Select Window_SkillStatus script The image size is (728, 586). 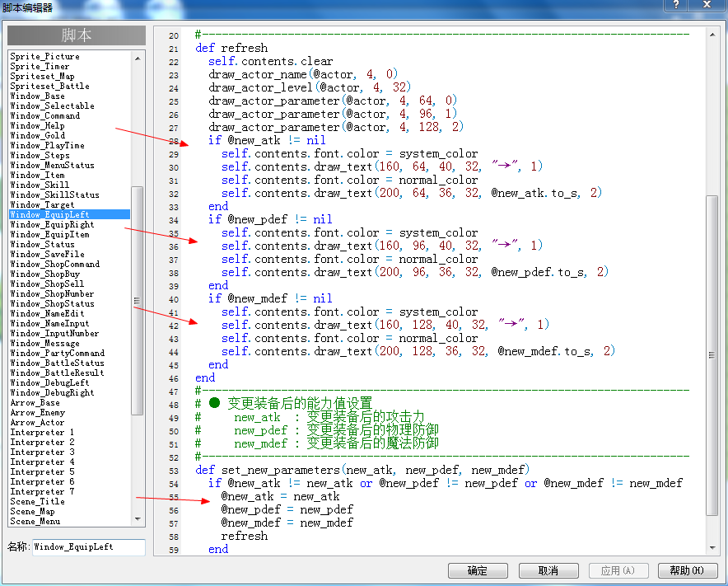[x=54, y=195]
